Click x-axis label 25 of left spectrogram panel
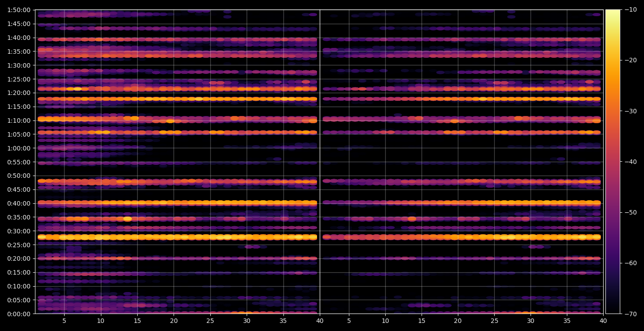The image size is (644, 331). (x=210, y=321)
